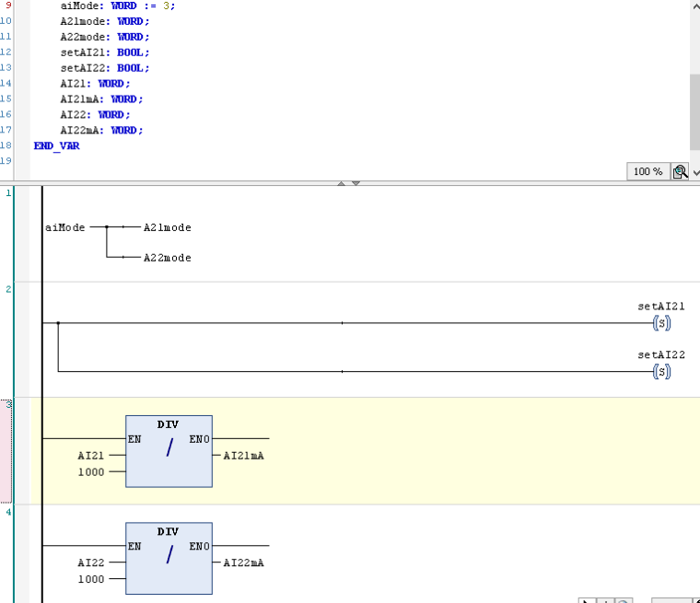Screen dimensions: 700x603
Task: Click the pane splitter arrows between editors
Action: [x=348, y=184]
